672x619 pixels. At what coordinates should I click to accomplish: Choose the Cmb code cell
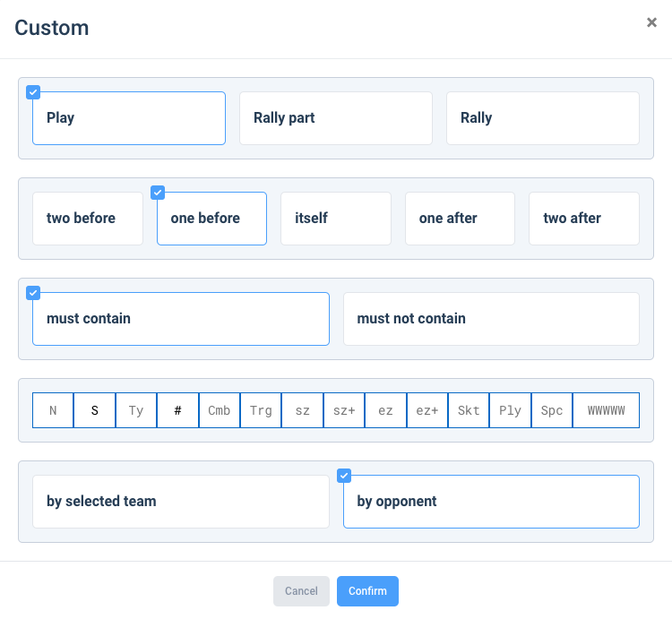tap(219, 410)
